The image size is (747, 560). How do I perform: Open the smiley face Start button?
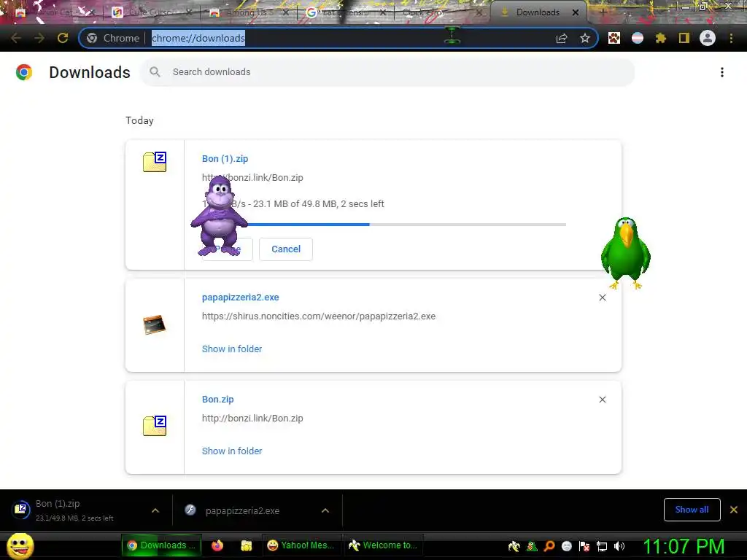[x=20, y=545]
